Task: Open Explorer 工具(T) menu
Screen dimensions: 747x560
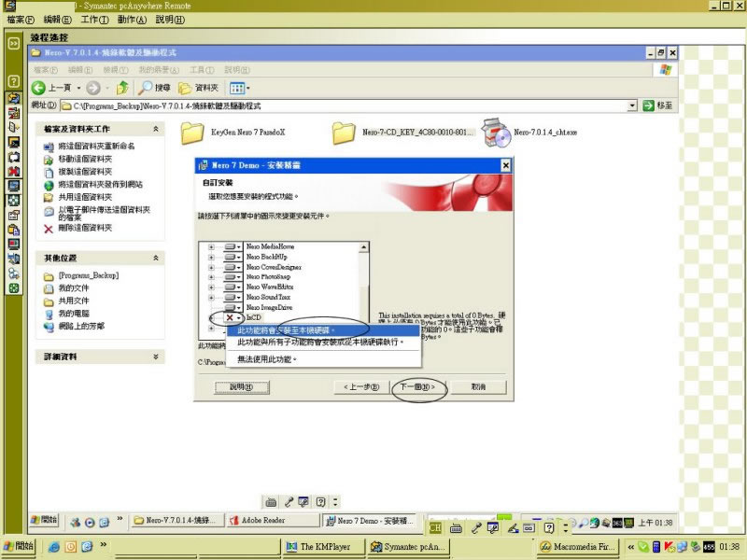Action: (x=202, y=70)
